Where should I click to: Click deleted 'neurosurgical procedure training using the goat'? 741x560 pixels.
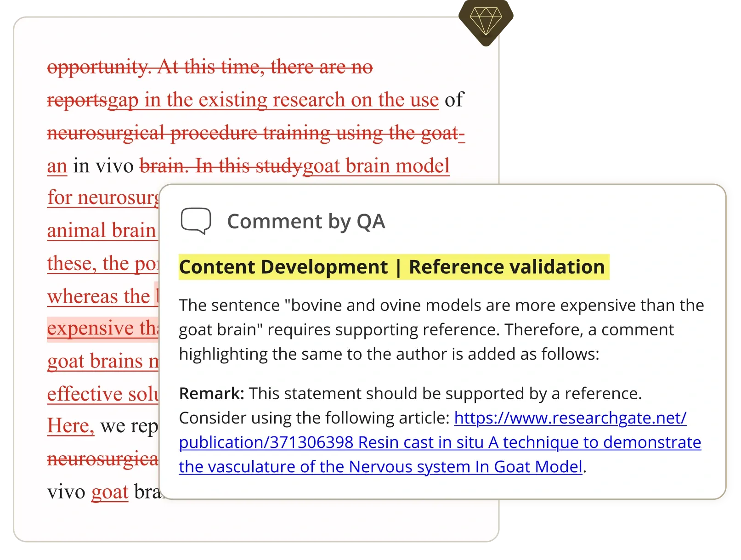tap(253, 133)
